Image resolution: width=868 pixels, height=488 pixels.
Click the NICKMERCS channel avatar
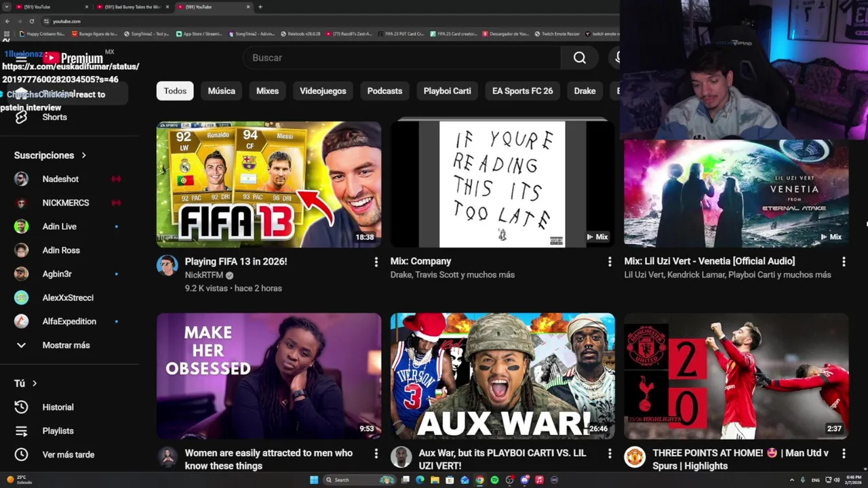pyautogui.click(x=22, y=203)
